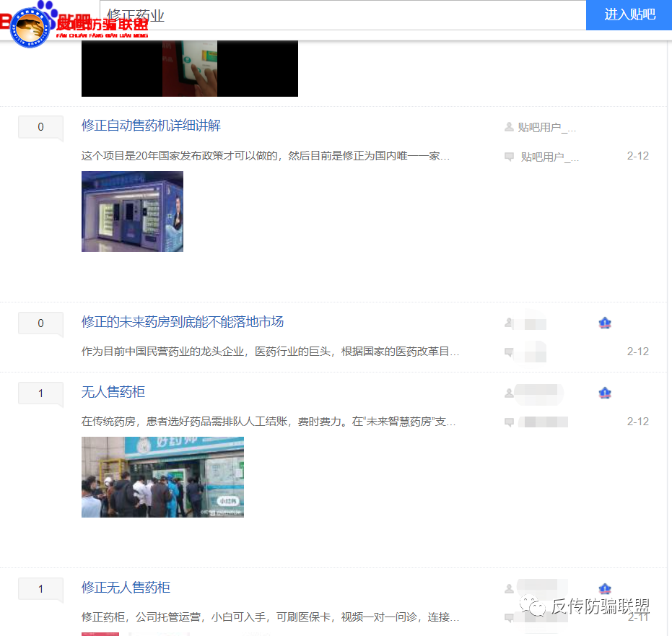Click reply count 0 beside 修正的未来药房到底能不能落地市场
Image resolution: width=672 pixels, height=636 pixels.
[40, 323]
